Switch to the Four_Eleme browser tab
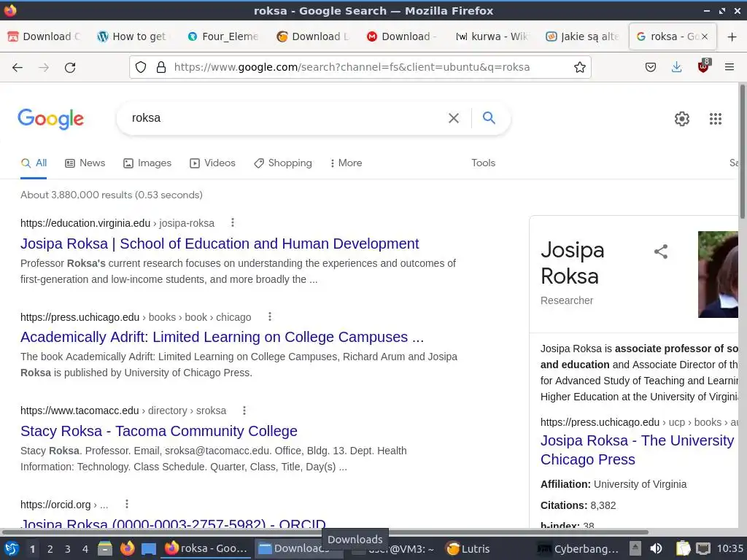Viewport: 747px width, 560px height. (x=222, y=36)
